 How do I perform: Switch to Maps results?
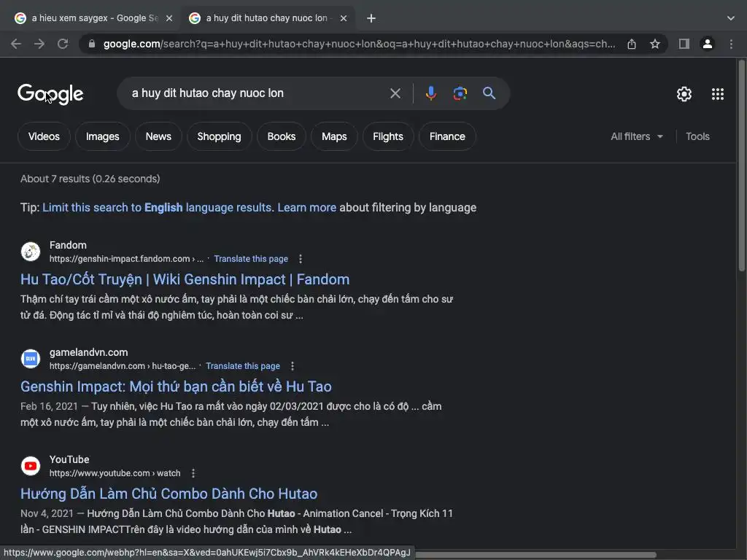(334, 136)
